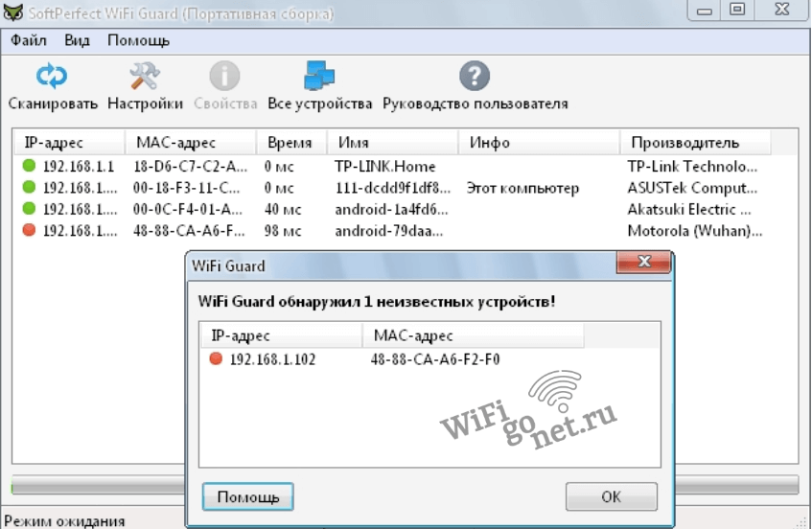Select the android-79daa... device name
The width and height of the screenshot is (812, 529).
point(388,230)
